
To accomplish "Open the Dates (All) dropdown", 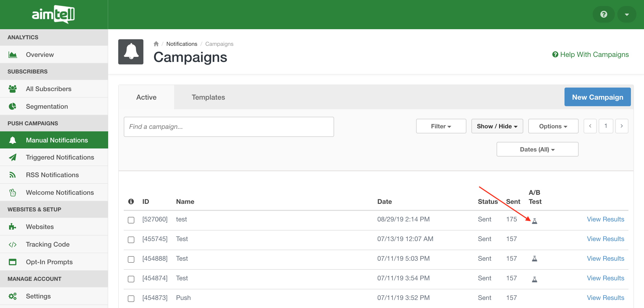I will [x=537, y=149].
